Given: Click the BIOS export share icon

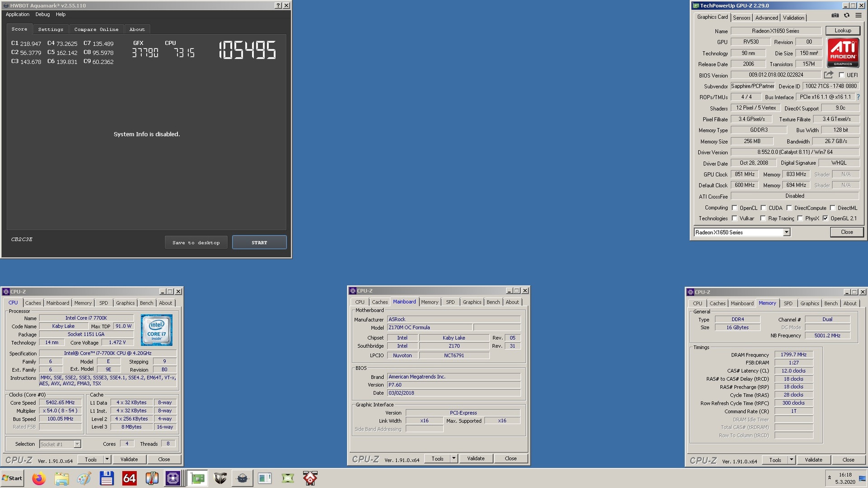Looking at the screenshot, I should [828, 75].
